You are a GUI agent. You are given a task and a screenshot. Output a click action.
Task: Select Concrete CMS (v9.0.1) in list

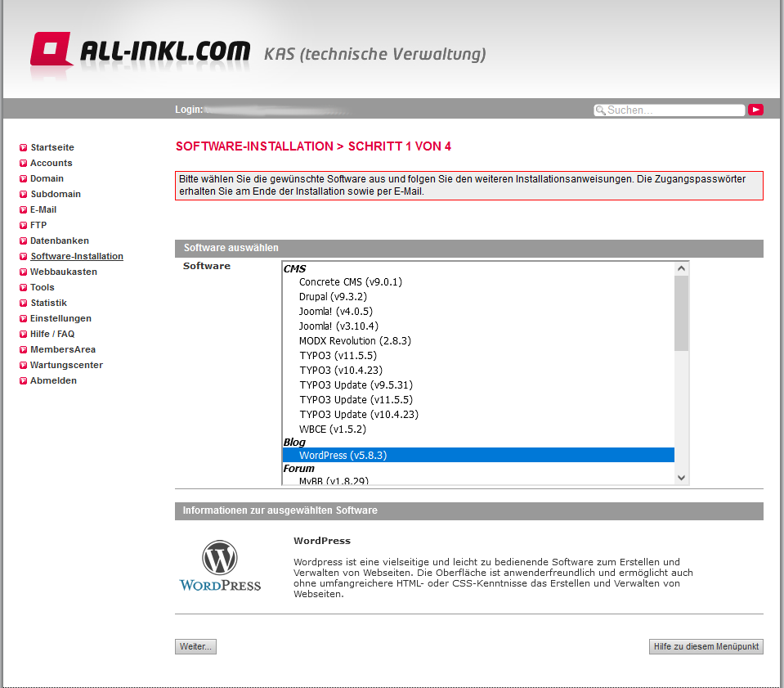(x=478, y=281)
